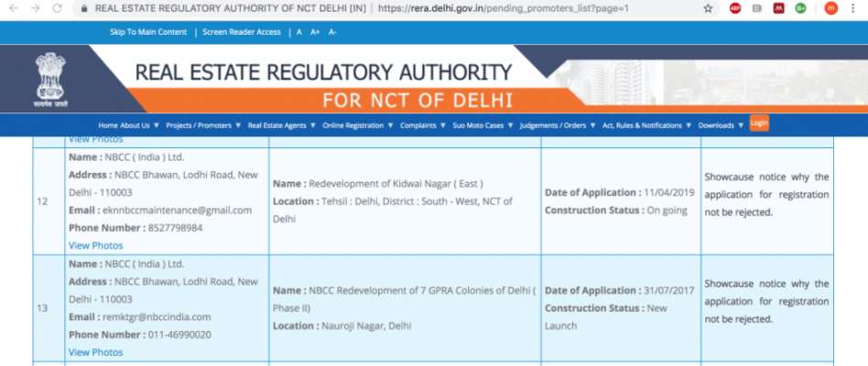The image size is (868, 366).
Task: Open View Photos for Nauroji Nagar project
Action: (95, 352)
